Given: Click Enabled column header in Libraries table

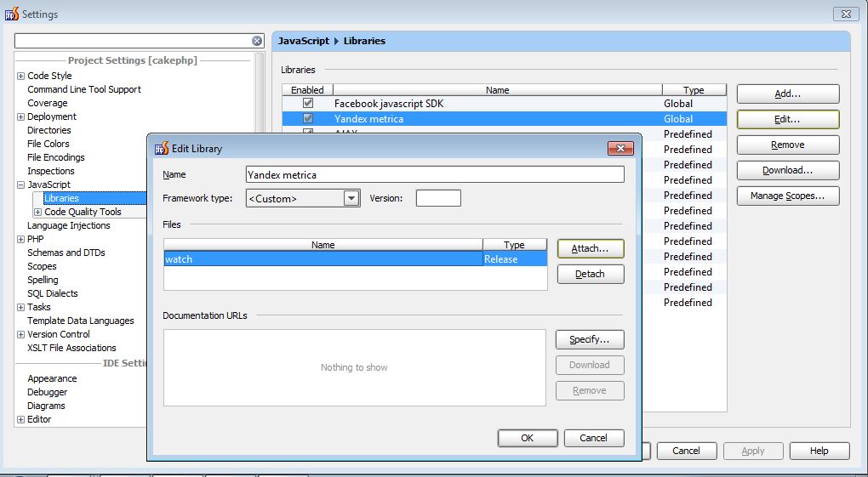Looking at the screenshot, I should tap(307, 90).
